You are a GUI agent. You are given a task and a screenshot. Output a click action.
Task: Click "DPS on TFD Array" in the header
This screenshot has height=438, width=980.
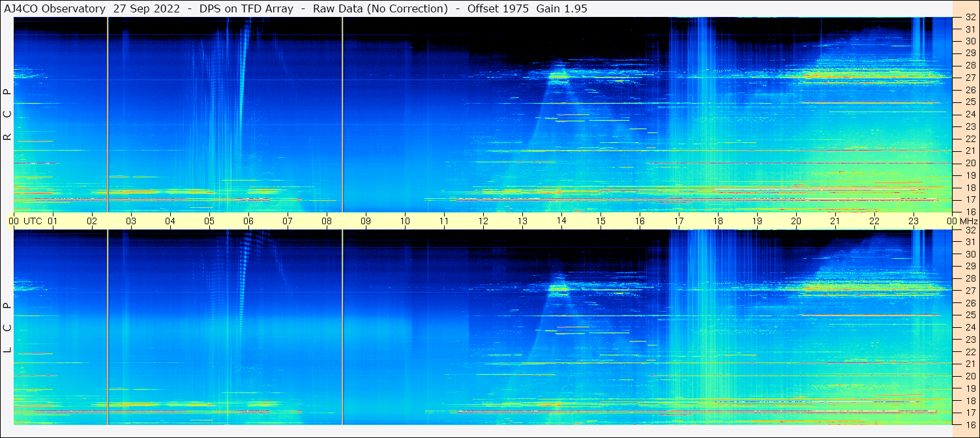[246, 8]
